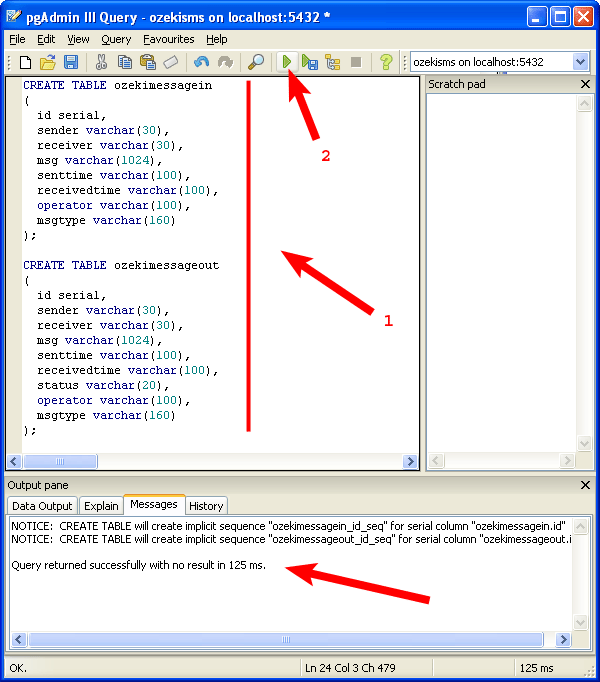Click the 'CREATE TABLE ozekimessageout' line
The image size is (600, 682).
pos(121,266)
